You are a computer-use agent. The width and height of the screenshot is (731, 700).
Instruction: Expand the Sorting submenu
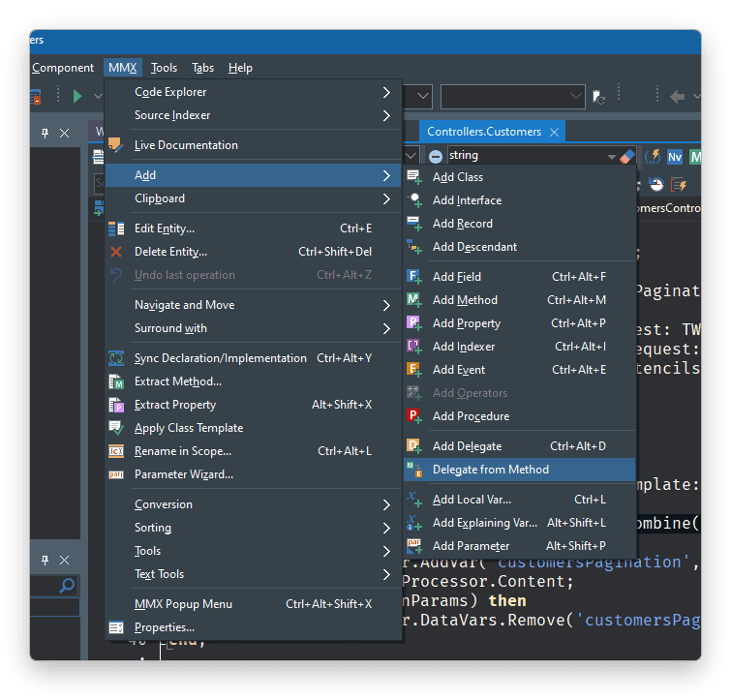click(253, 528)
